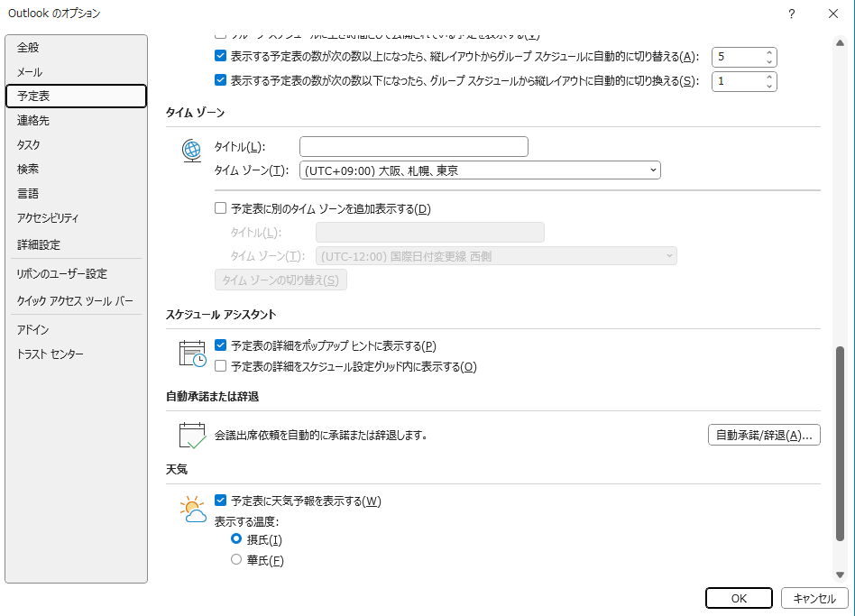
Task: Click the globe time zone icon
Action: click(x=191, y=151)
